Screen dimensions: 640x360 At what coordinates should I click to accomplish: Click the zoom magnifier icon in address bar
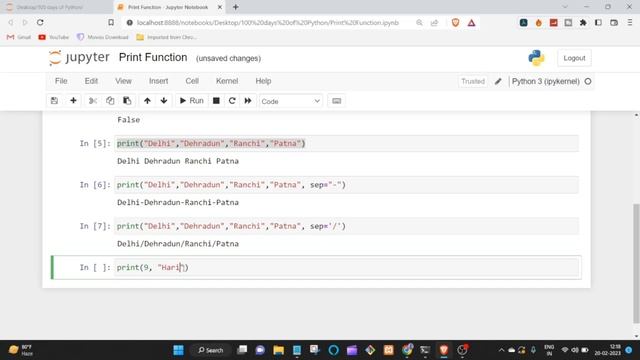tap(419, 23)
